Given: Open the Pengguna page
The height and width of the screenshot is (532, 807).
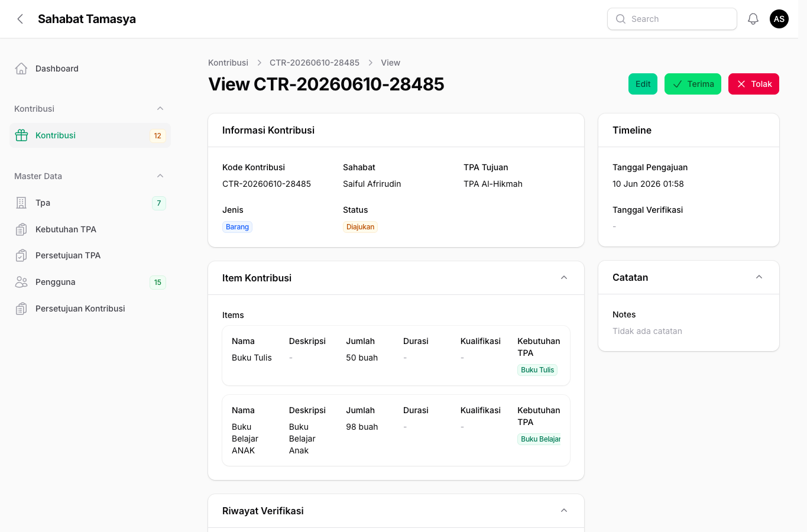Looking at the screenshot, I should [90, 282].
